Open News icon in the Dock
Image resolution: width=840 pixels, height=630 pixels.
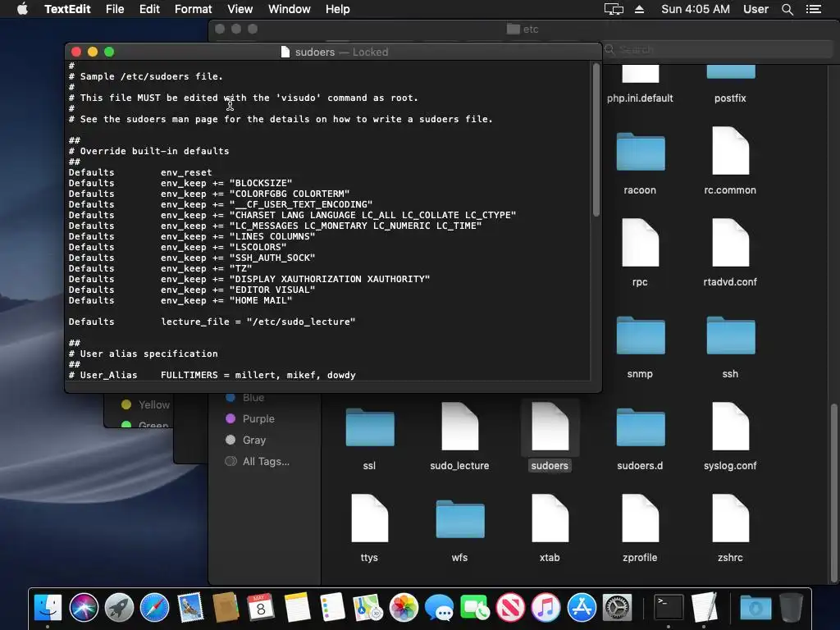point(510,608)
